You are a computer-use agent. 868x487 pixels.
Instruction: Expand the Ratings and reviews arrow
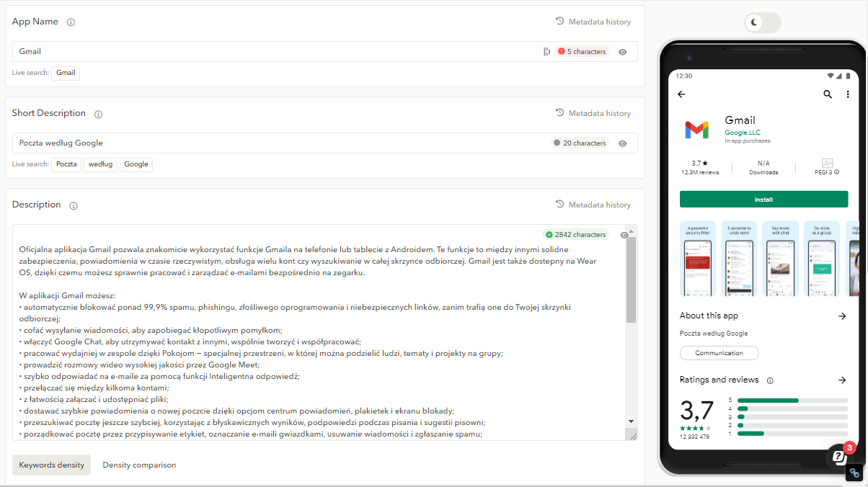coord(841,380)
